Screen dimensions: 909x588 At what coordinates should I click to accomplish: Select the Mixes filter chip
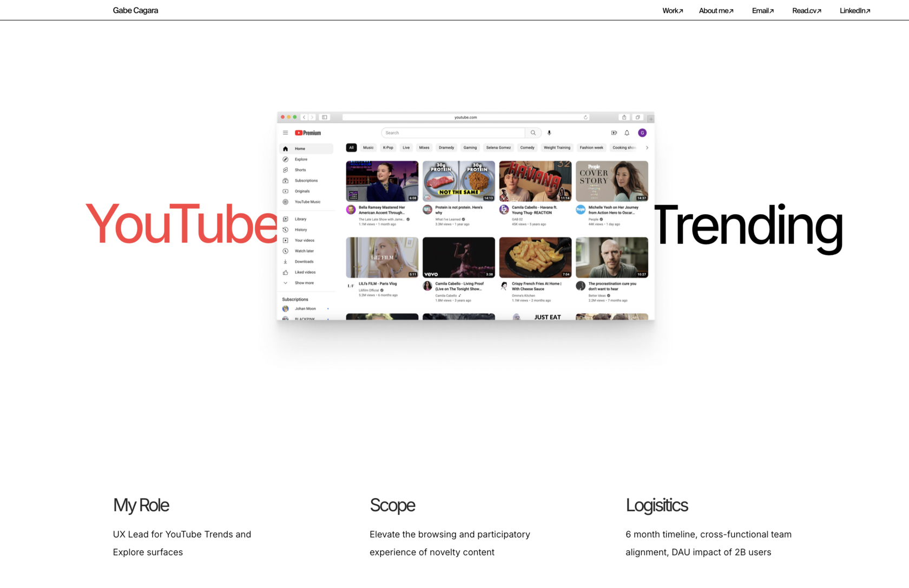pyautogui.click(x=424, y=148)
